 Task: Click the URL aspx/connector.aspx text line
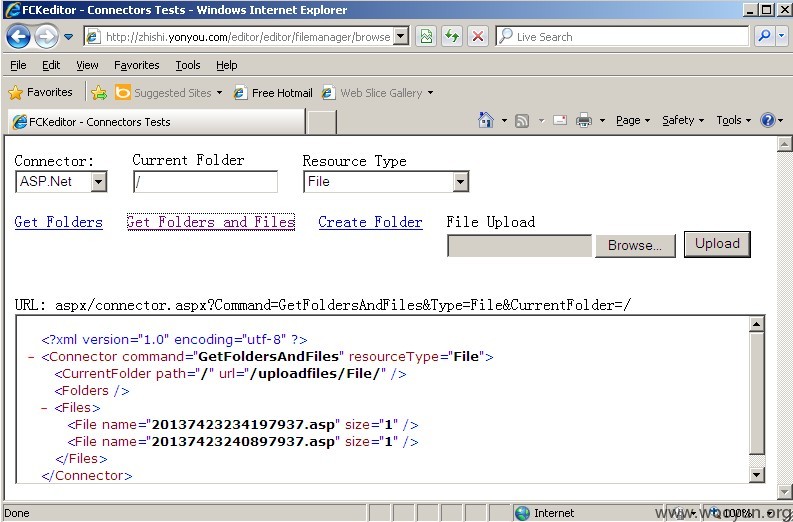pyautogui.click(x=323, y=305)
